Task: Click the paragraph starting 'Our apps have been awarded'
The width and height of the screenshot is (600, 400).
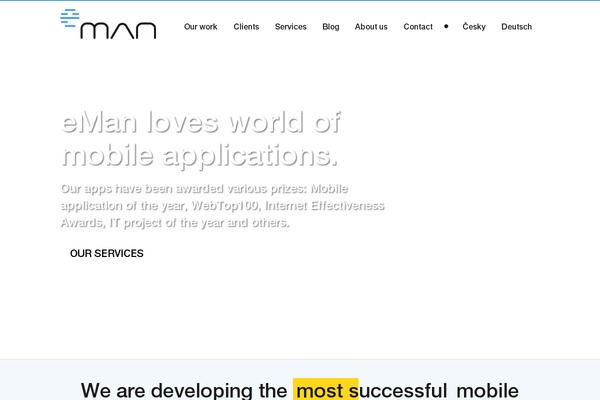Action: [x=222, y=206]
